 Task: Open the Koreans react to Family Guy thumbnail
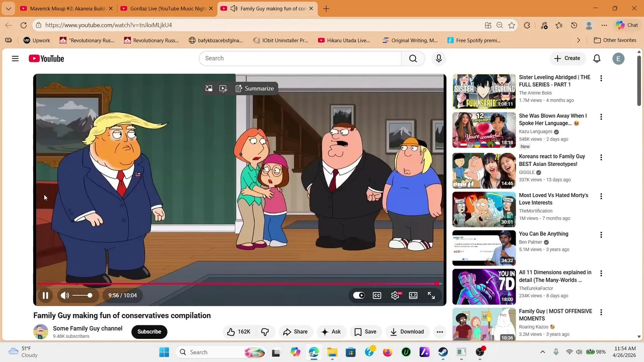(484, 170)
